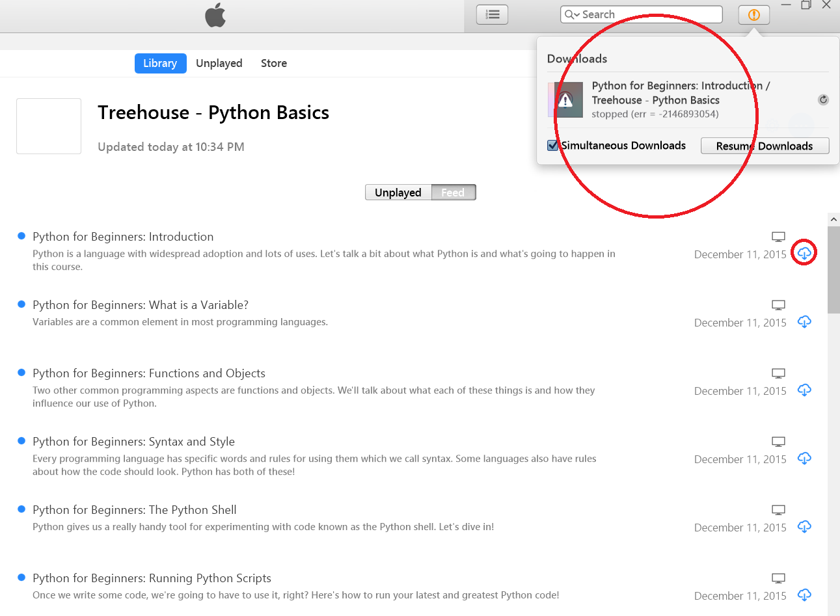Select the What is a Variable? episode title
The height and width of the screenshot is (616, 840).
(141, 305)
